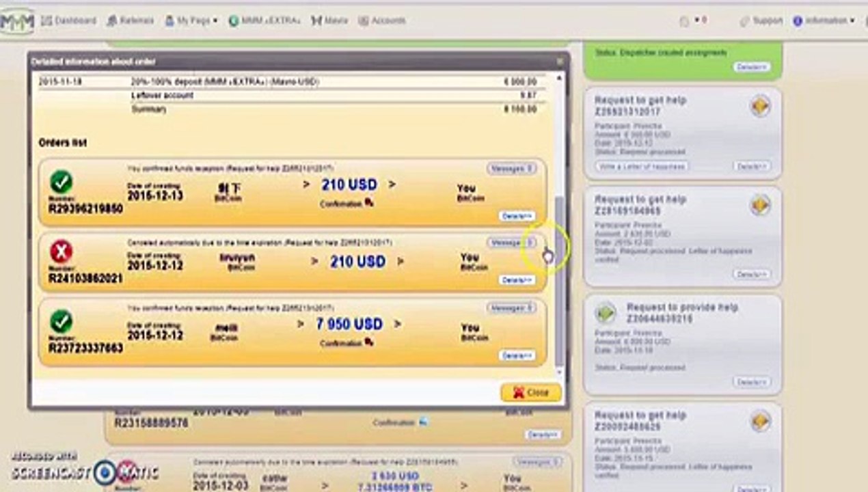
Task: Click order number R29396219850
Action: coord(85,208)
